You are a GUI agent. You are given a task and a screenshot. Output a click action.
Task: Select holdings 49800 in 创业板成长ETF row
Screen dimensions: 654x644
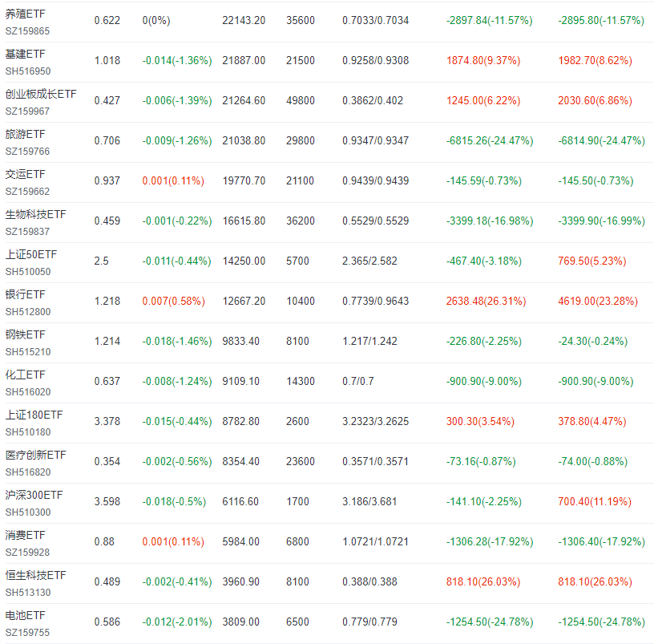point(301,100)
